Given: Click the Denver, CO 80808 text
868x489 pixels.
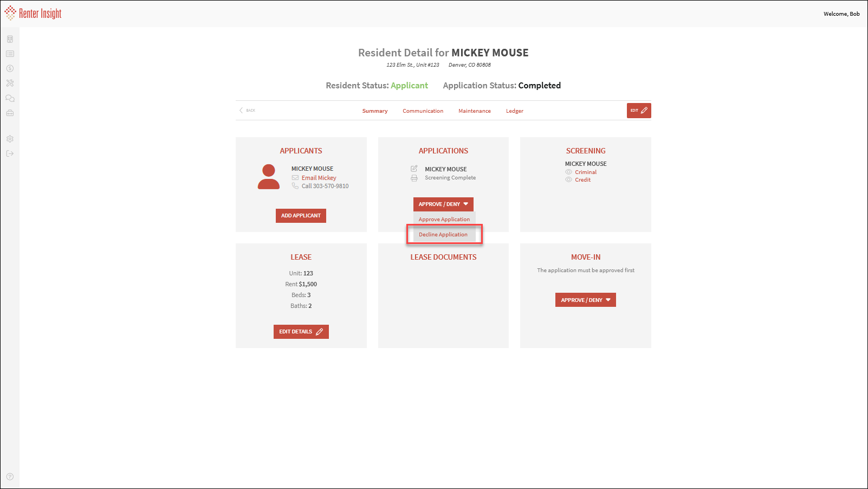Looking at the screenshot, I should click(x=470, y=65).
